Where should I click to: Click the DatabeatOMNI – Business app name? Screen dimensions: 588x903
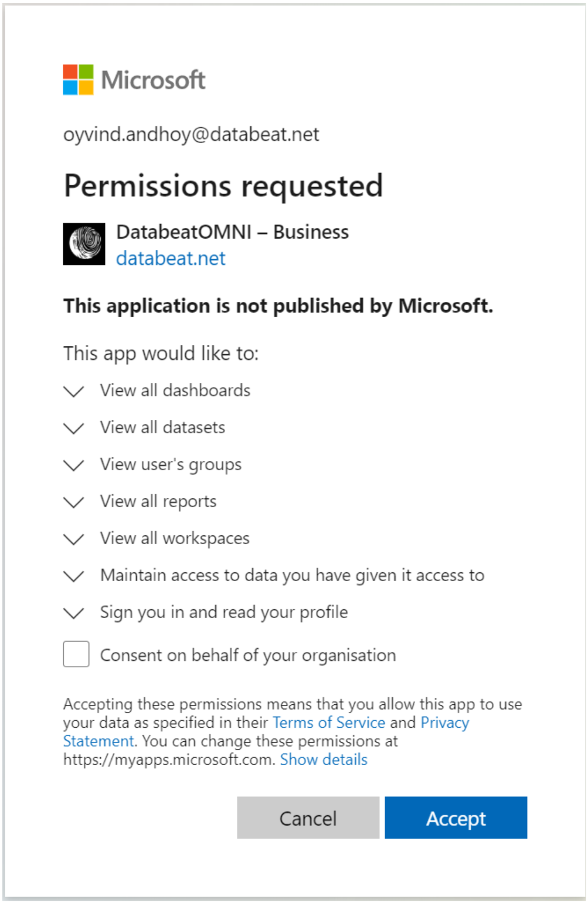coord(232,232)
